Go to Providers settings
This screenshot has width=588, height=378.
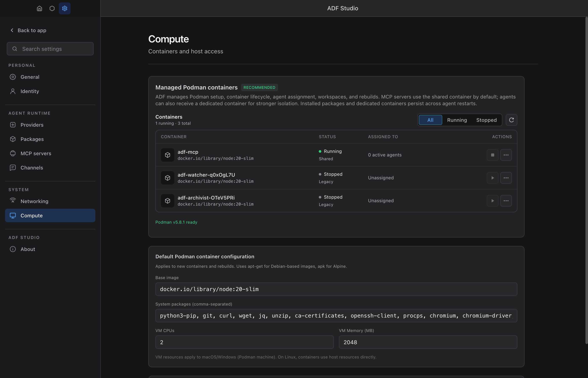pos(50,125)
